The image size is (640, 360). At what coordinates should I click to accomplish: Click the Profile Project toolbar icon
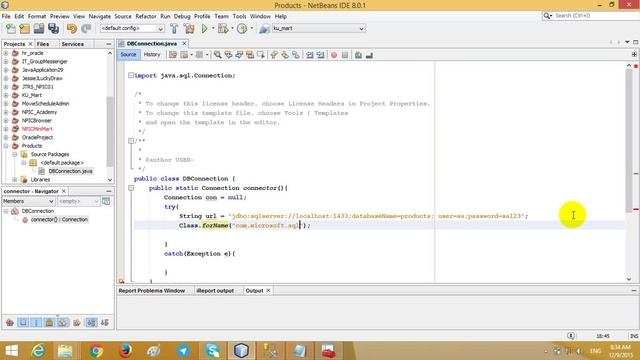click(x=242, y=28)
